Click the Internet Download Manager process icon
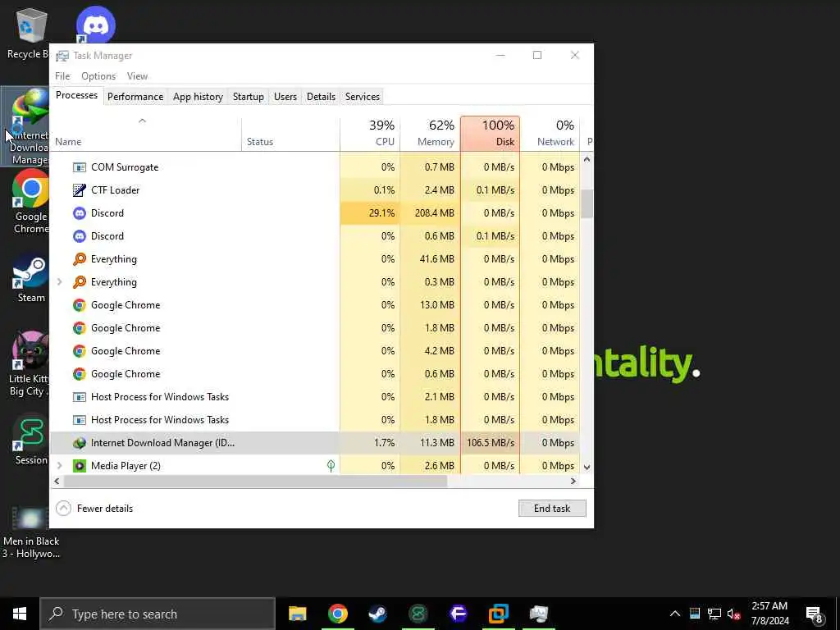 80,443
